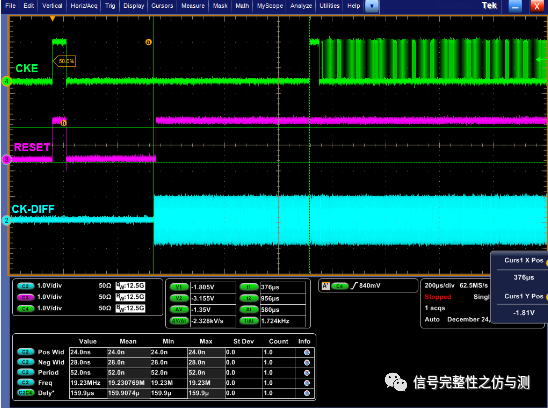The width and height of the screenshot is (548, 408).
Task: Click the C2 badge for Pos Wid measurement
Action: (26, 352)
